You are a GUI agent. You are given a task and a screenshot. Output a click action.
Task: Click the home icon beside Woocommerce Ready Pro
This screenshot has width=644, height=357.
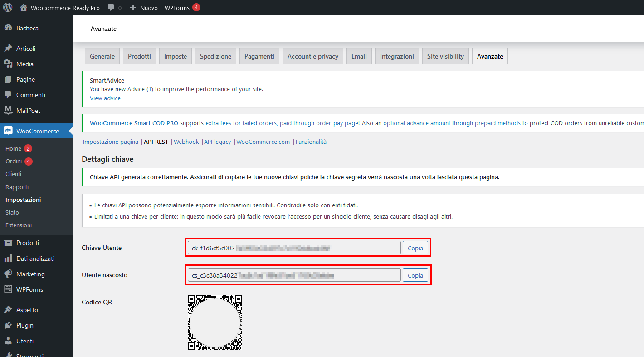click(24, 8)
